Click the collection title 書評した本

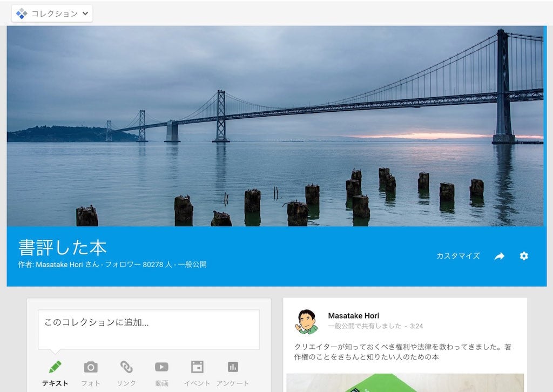pos(63,247)
